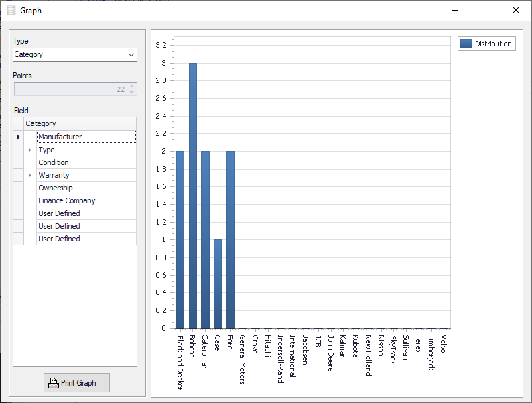Viewport: 532px width, 403px height.
Task: Click the Caterpillar bar in the chart
Action: tap(205, 239)
